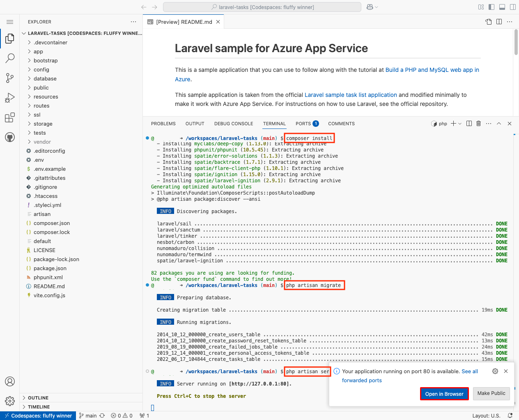Kill the active terminal with trash icon
Viewport: 519px width, 420px height.
coord(478,123)
